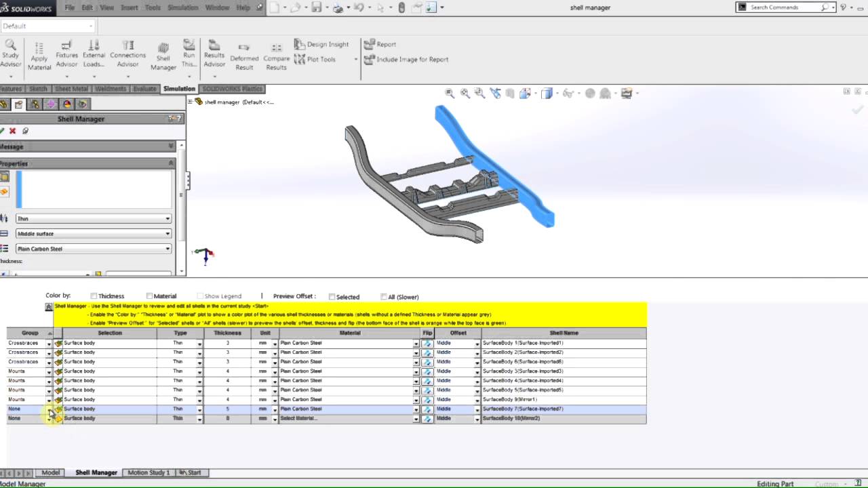Viewport: 868px width, 488px height.
Task: Open the Thin shell type dropdown
Action: coord(94,219)
